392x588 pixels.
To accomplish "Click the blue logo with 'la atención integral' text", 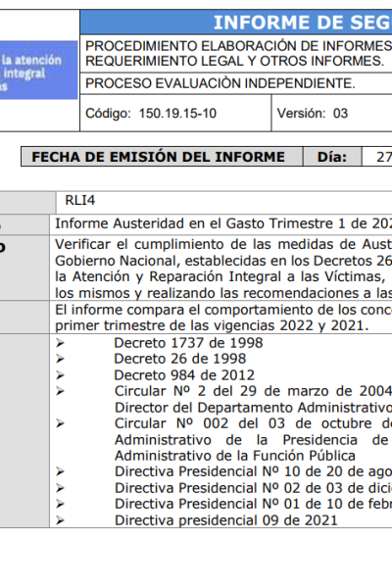I will pos(38,71).
